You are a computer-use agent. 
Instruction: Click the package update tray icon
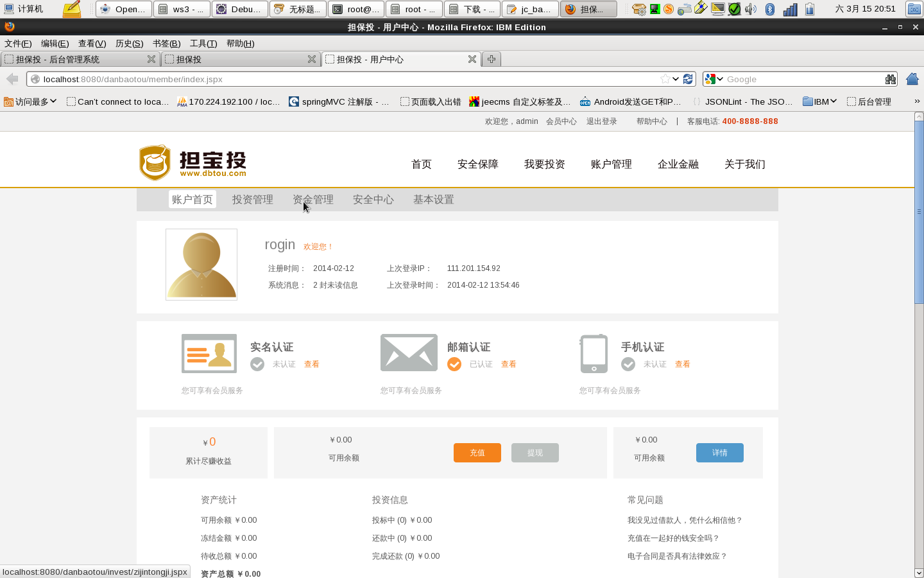pos(638,9)
